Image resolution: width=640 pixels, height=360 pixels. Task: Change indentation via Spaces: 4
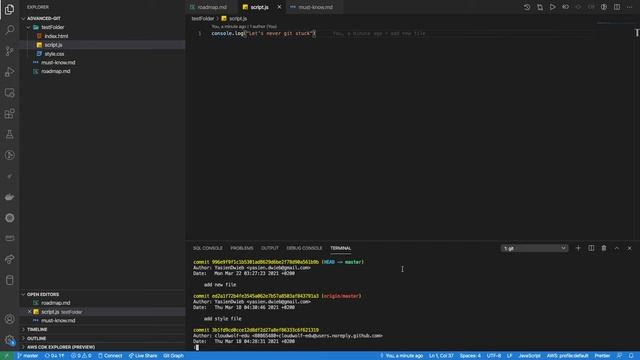pos(470,356)
